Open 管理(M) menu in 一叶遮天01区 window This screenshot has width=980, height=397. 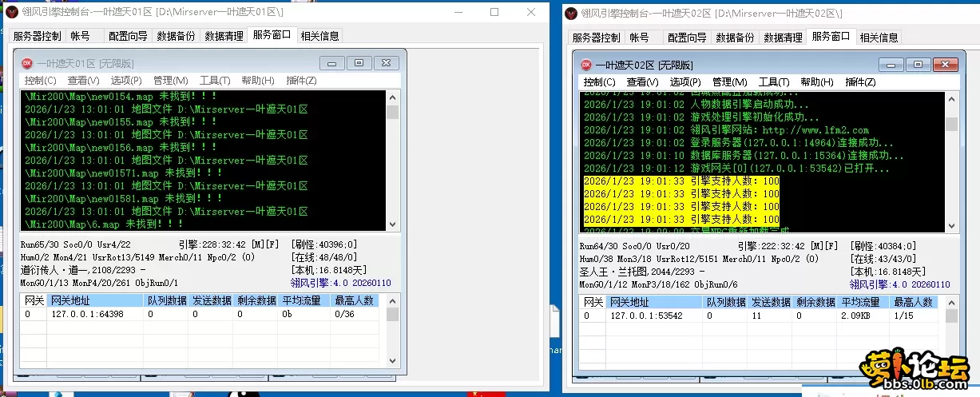tap(170, 81)
